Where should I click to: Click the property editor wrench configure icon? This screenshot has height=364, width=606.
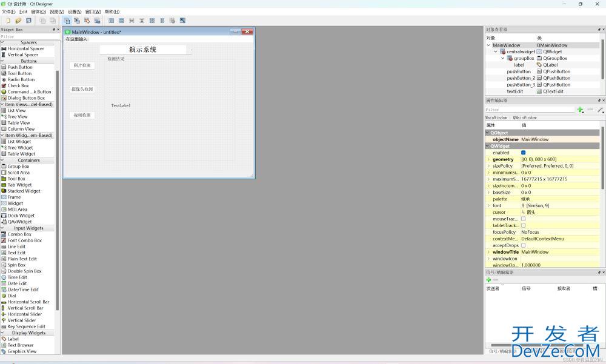pos(600,110)
